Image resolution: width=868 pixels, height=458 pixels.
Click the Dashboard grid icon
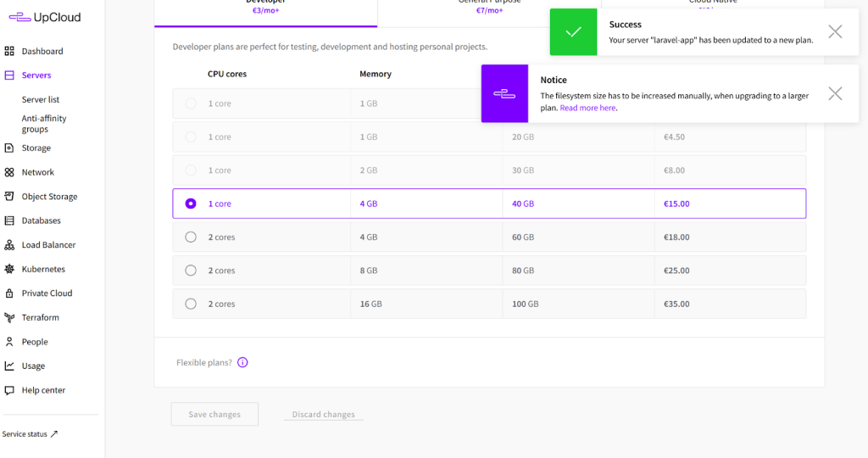point(9,51)
